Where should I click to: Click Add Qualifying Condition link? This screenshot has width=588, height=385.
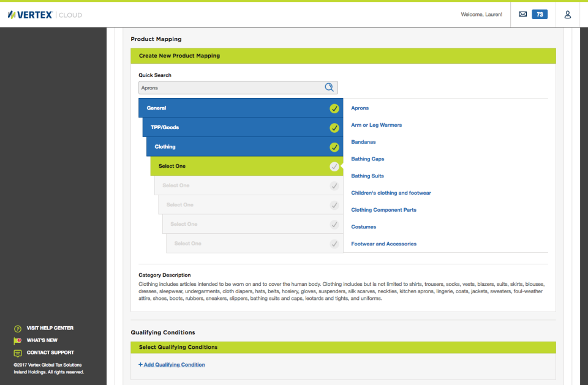(x=171, y=364)
